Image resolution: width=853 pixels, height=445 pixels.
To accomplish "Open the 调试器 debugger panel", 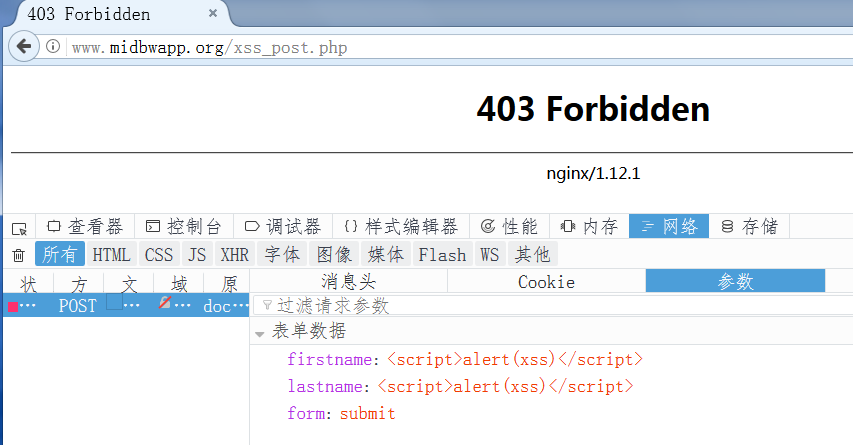I will [x=283, y=226].
